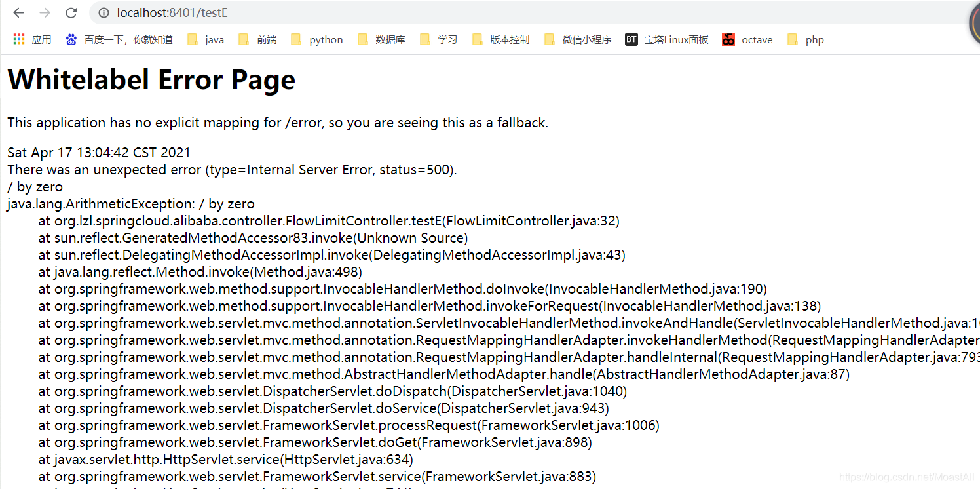Click the FlowLimitController.testE stack line
The height and width of the screenshot is (489, 980).
(329, 221)
